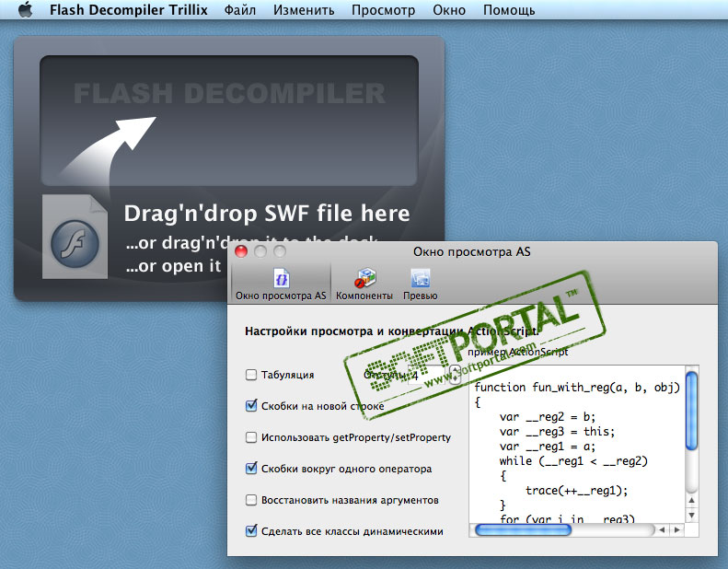Switch to the Компоненты settings icon

coord(364,284)
